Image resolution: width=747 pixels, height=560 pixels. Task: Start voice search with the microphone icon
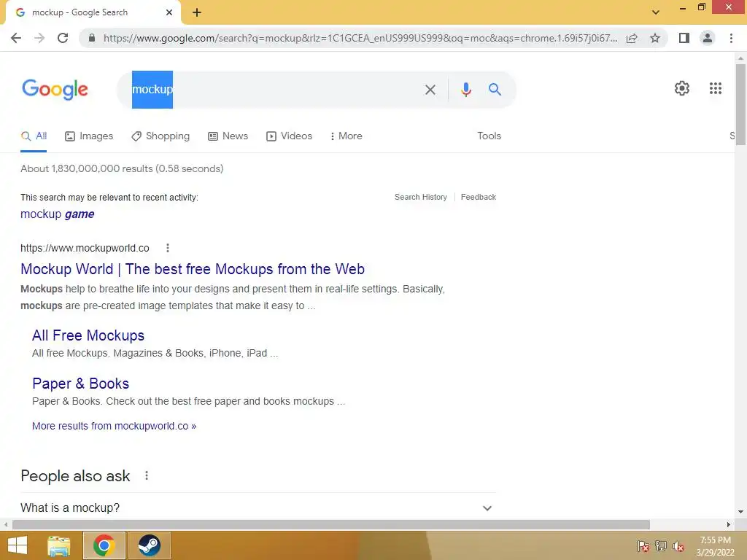(x=466, y=90)
